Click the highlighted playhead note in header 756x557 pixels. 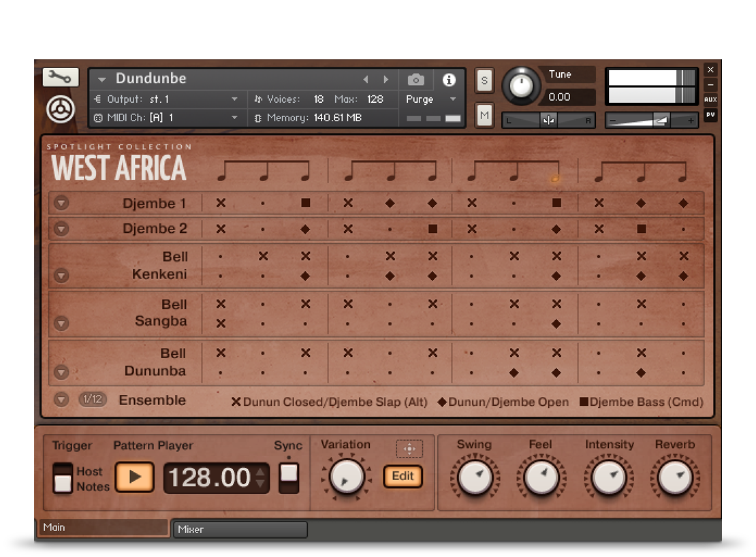point(556,178)
